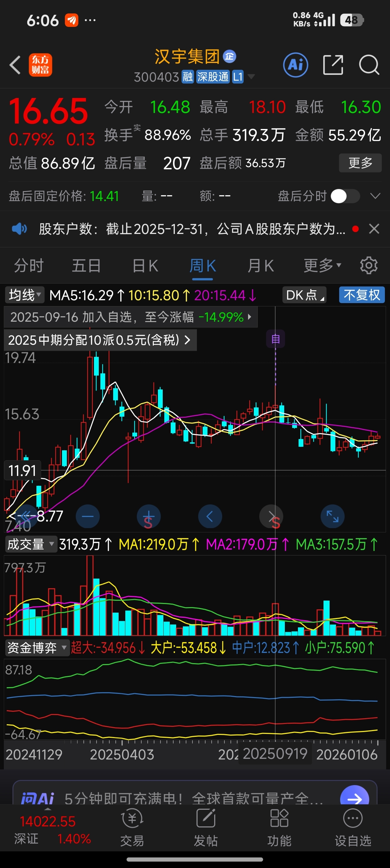Tap the speaker announcement icon

[19, 229]
